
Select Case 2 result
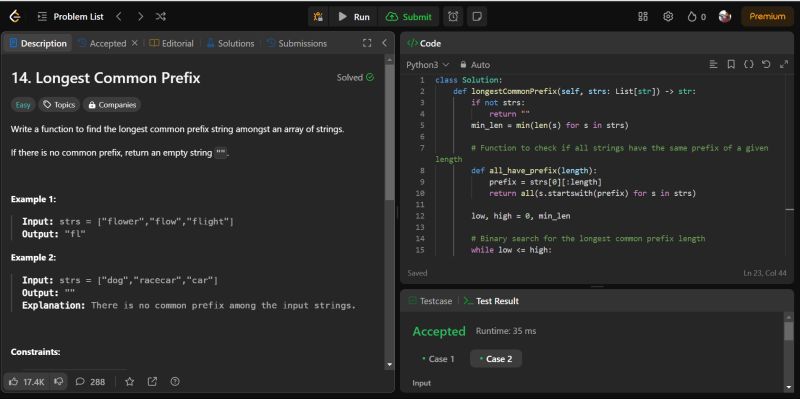(x=496, y=359)
